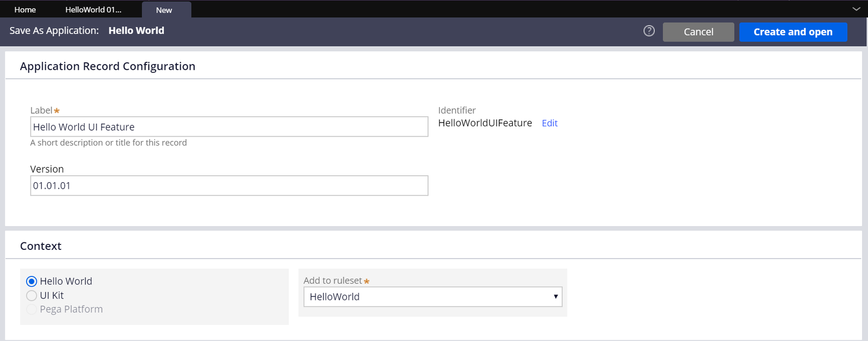Click the short description helper text

(108, 143)
